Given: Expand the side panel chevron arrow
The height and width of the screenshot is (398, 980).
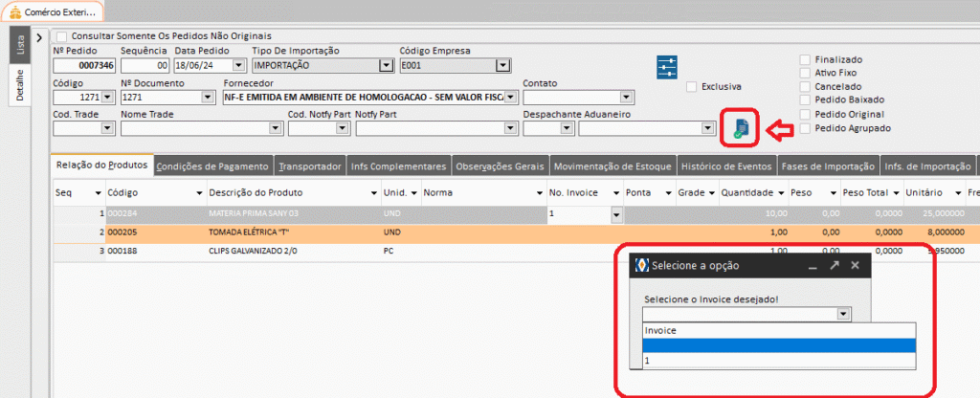Looking at the screenshot, I should [x=38, y=37].
